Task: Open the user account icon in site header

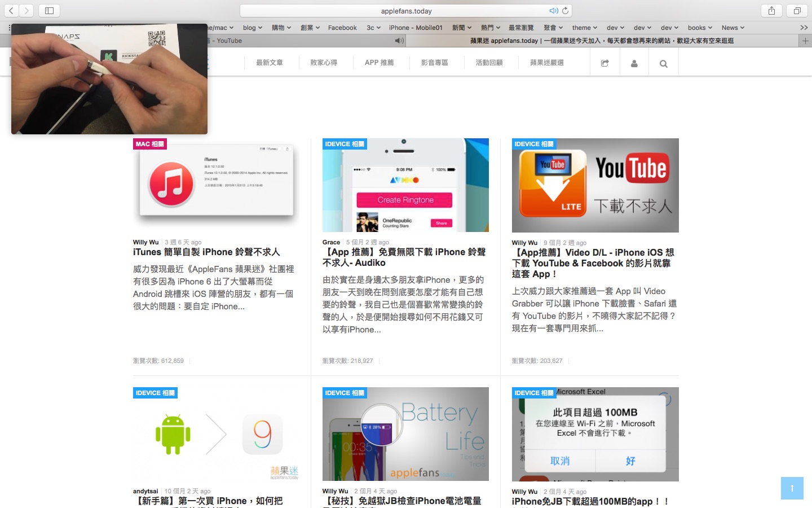Action: pyautogui.click(x=634, y=63)
